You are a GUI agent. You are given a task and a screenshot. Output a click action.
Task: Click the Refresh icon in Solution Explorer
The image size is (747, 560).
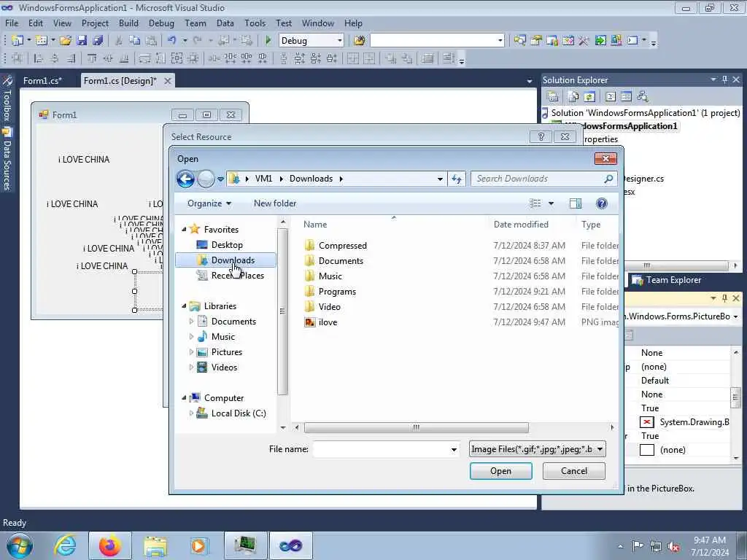[x=589, y=97]
